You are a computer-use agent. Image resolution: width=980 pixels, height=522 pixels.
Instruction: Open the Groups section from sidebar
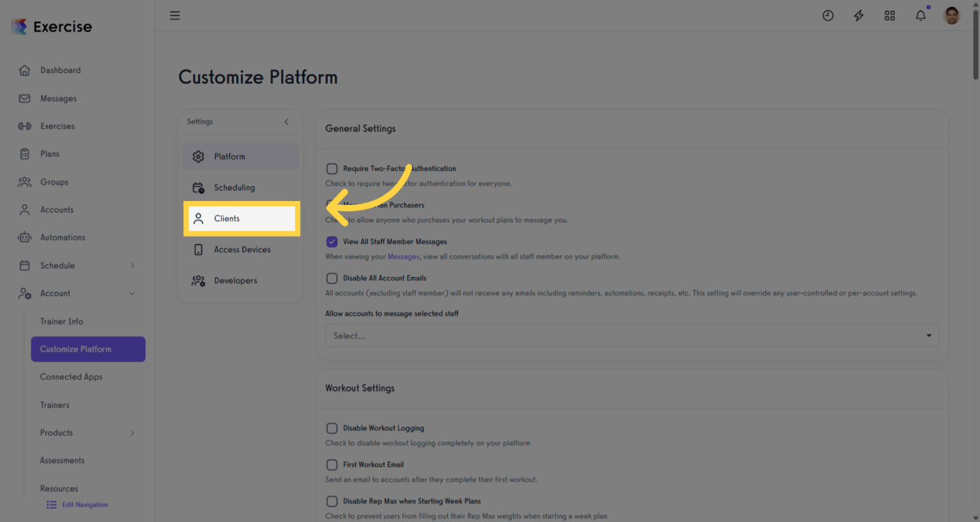24,182
